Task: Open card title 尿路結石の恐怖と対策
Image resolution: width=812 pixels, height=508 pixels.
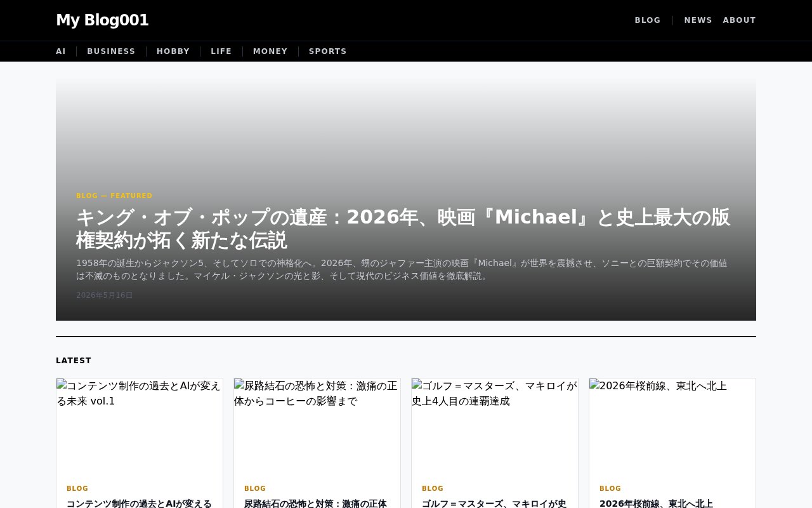Action: click(315, 504)
